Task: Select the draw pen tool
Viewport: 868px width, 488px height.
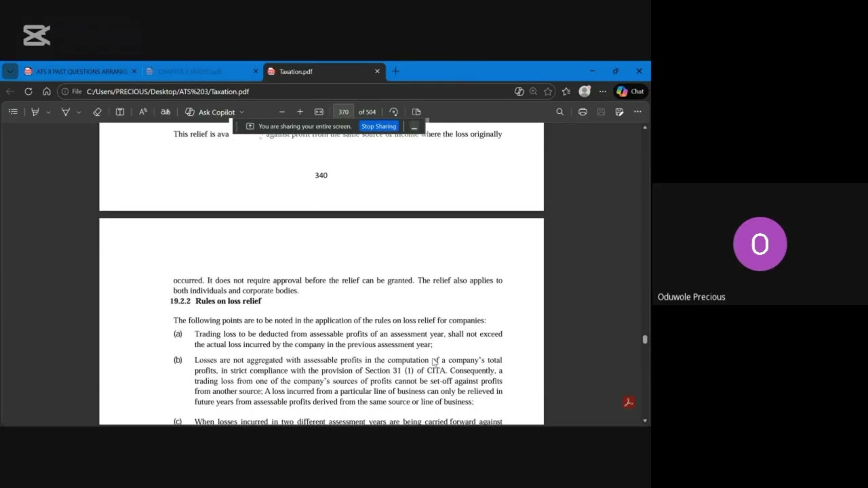Action: (x=66, y=112)
